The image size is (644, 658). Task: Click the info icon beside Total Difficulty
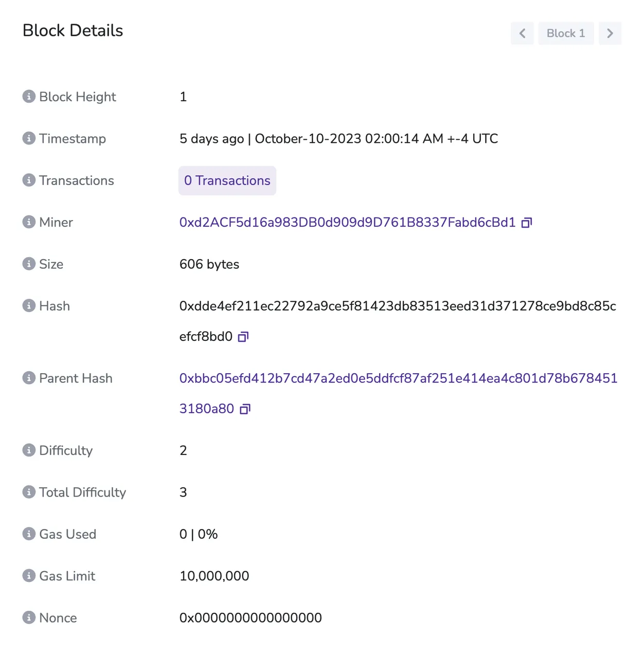coord(29,492)
